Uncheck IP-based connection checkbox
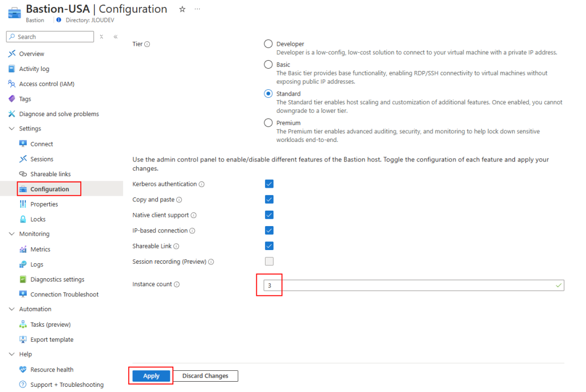 269,230
